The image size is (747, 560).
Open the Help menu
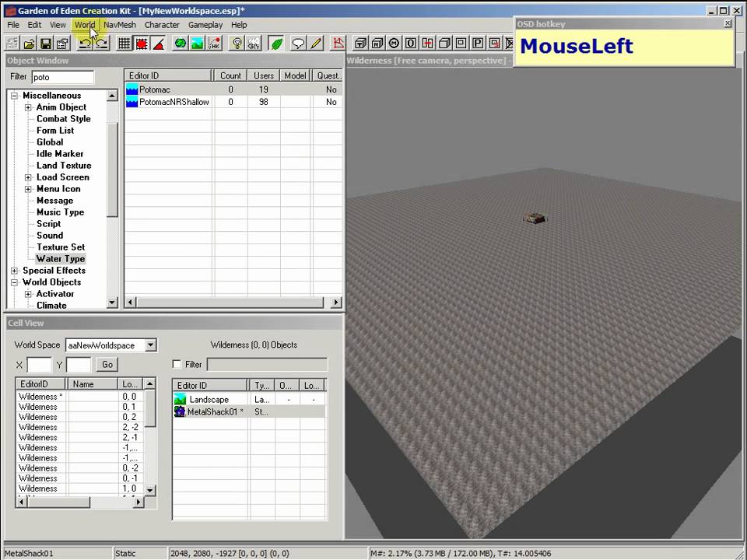pyautogui.click(x=239, y=25)
